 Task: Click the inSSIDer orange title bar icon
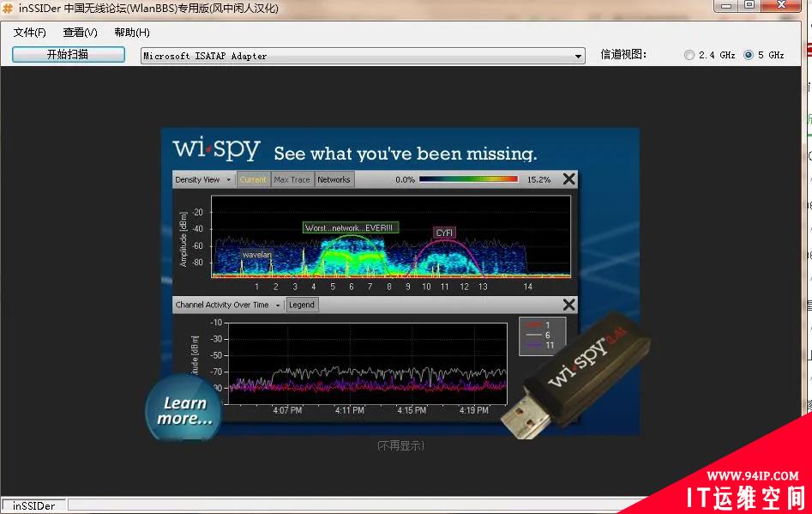click(8, 8)
